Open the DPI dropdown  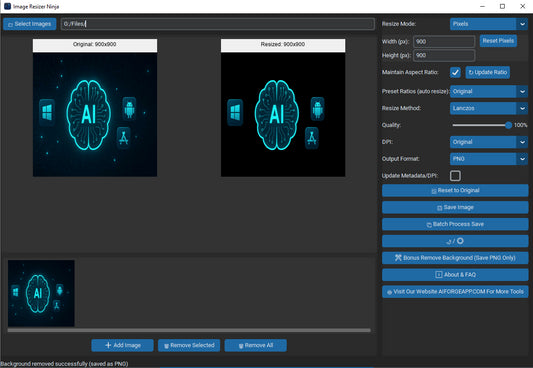click(x=488, y=142)
